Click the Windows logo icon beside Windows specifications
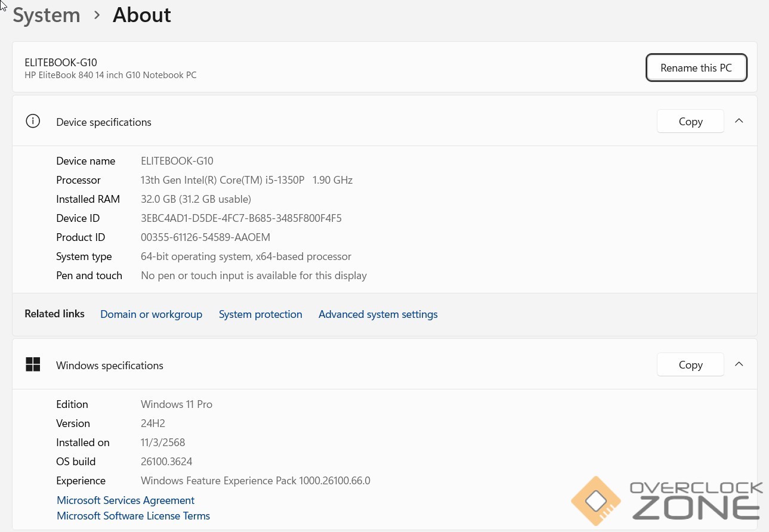The height and width of the screenshot is (532, 769). click(x=33, y=364)
